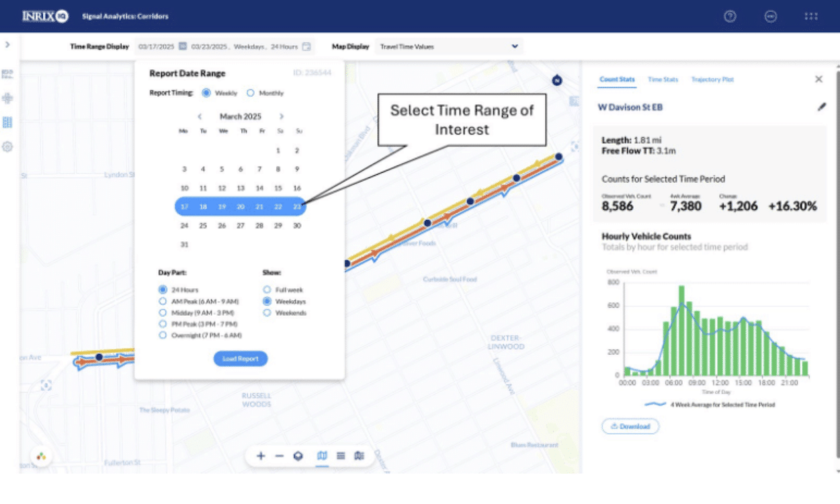This screenshot has height=504, width=840.
Task: Click the end date 03/23/2025 field
Action: tap(209, 46)
